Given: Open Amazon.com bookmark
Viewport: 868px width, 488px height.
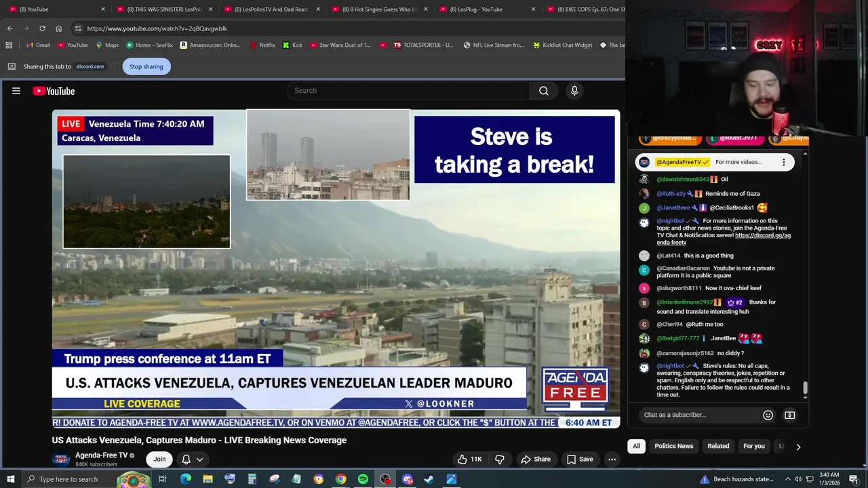Looking at the screenshot, I should coord(210,45).
